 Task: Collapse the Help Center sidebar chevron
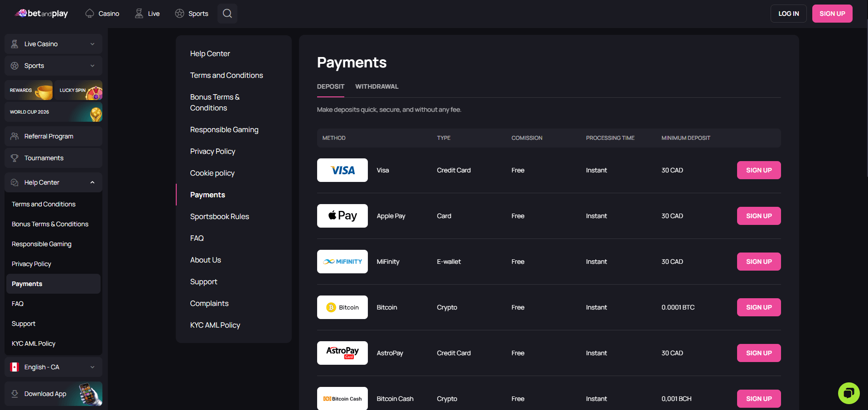point(92,182)
